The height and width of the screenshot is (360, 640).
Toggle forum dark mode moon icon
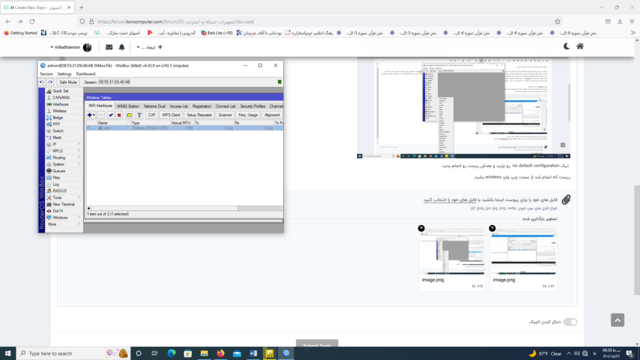[x=567, y=47]
